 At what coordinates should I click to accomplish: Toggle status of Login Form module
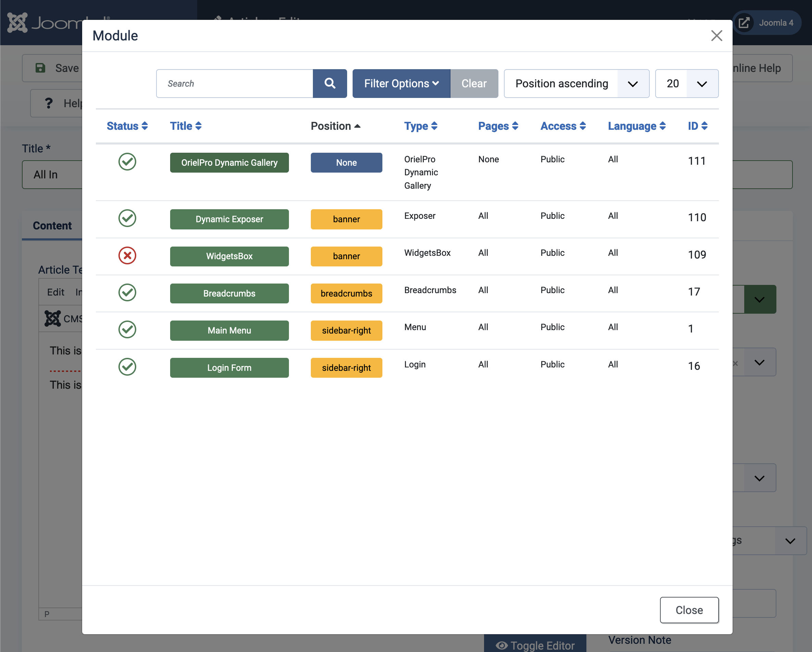[x=127, y=366]
